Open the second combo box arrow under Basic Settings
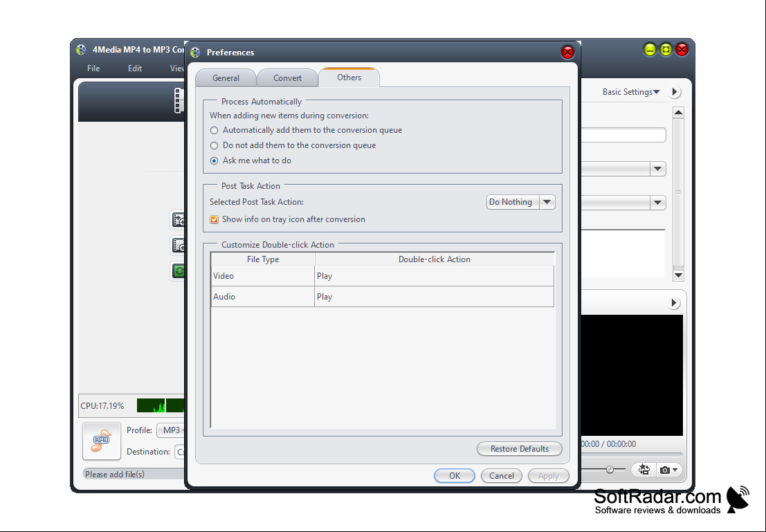Image resolution: width=766 pixels, height=532 pixels. point(658,203)
